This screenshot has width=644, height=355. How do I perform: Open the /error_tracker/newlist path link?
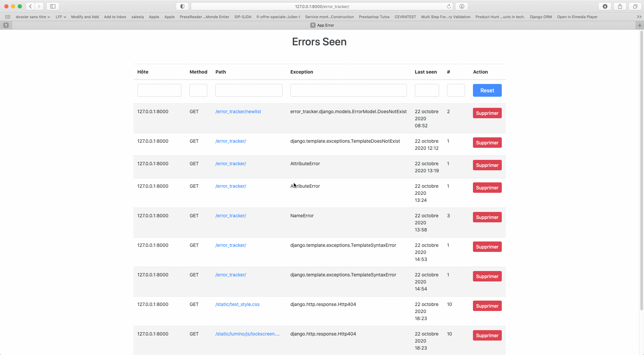click(238, 112)
